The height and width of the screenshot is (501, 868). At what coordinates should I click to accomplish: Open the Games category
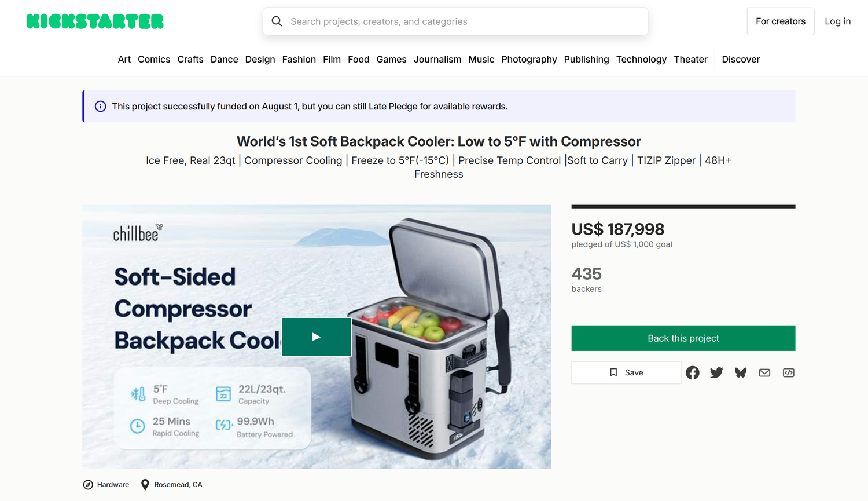tap(391, 59)
